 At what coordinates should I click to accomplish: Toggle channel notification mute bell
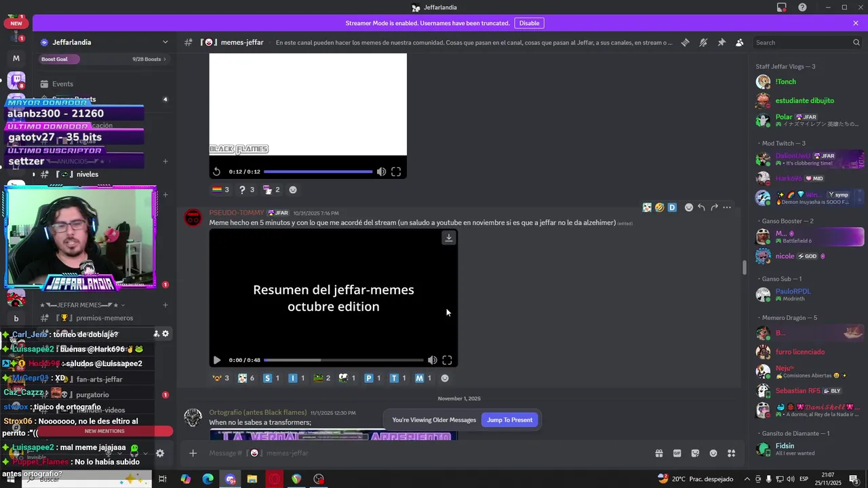click(x=703, y=42)
